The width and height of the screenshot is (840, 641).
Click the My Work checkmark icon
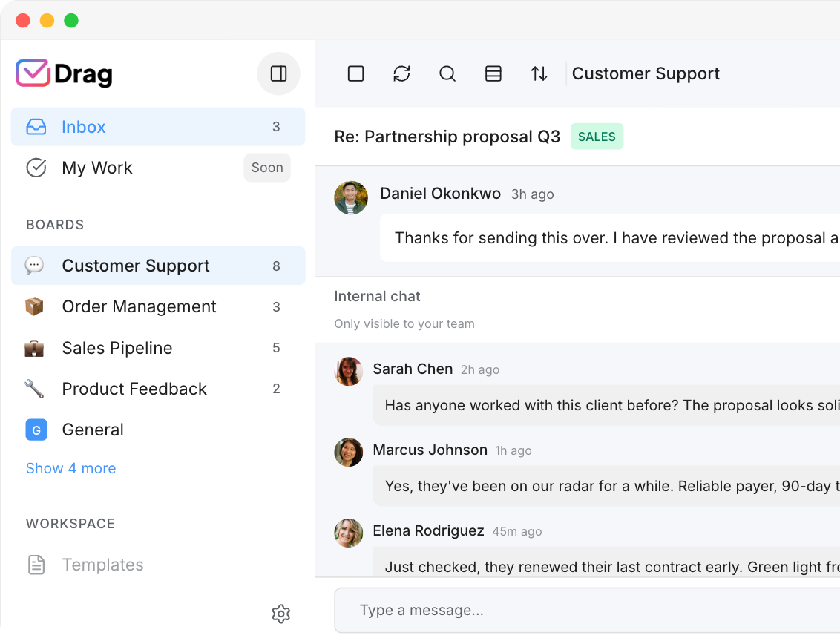point(36,168)
